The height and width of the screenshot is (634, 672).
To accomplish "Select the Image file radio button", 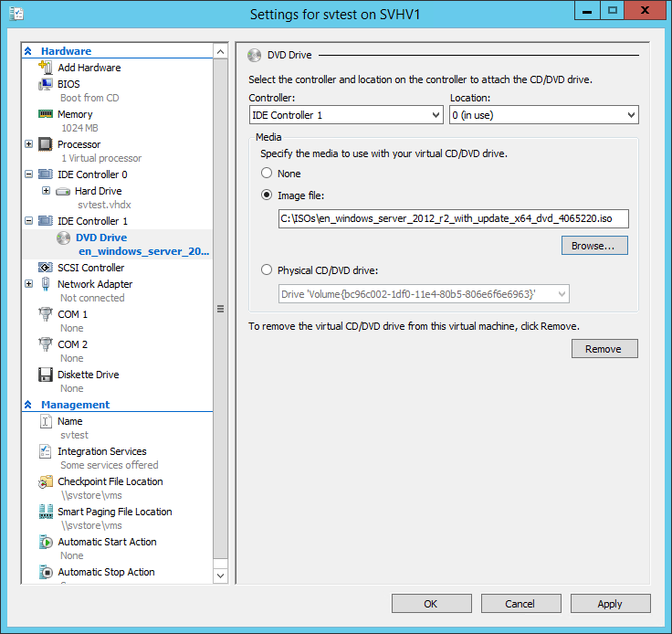I will point(267,195).
